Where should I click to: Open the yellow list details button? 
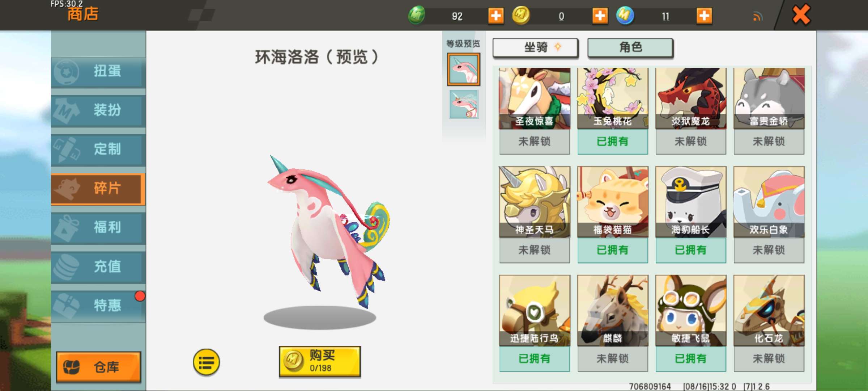tap(206, 362)
